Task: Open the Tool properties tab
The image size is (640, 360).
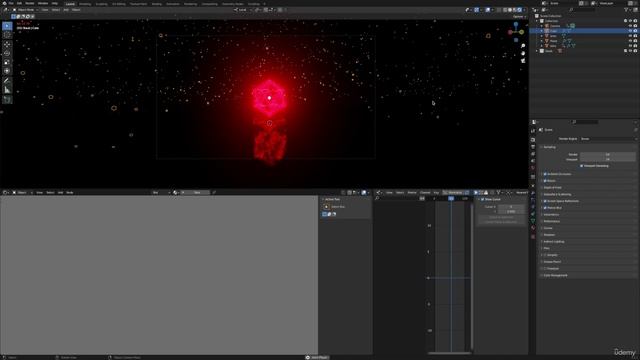Action: coord(533,131)
